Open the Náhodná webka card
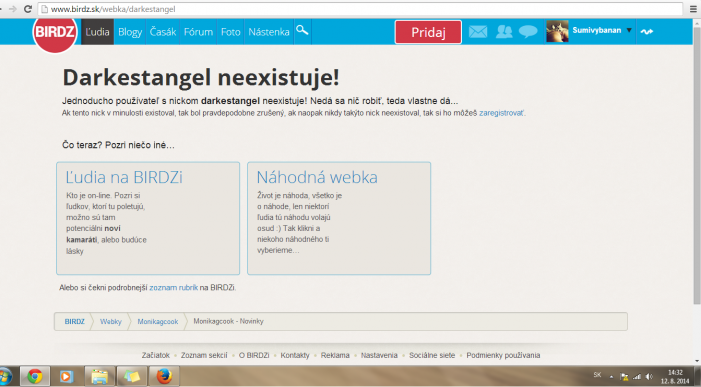 (339, 218)
